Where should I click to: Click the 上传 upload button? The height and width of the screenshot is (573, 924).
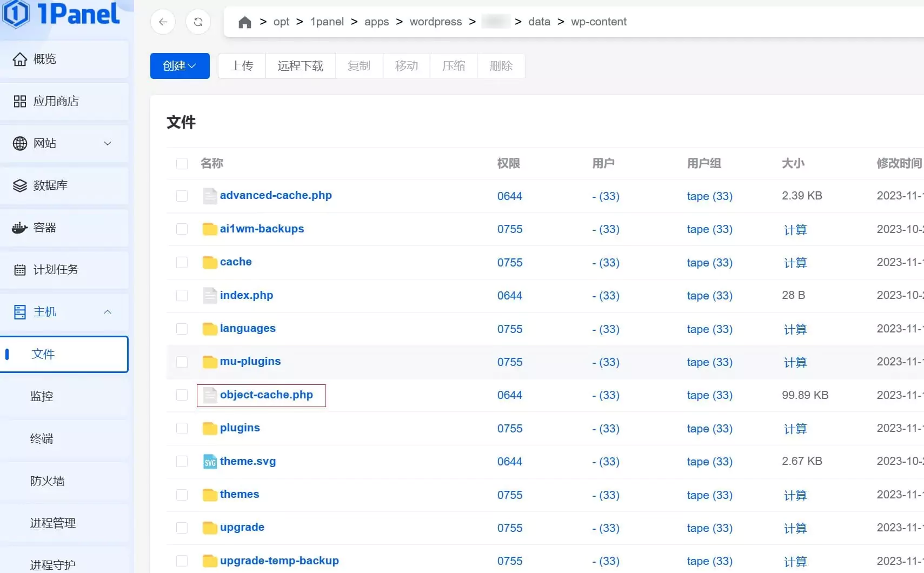tap(242, 65)
